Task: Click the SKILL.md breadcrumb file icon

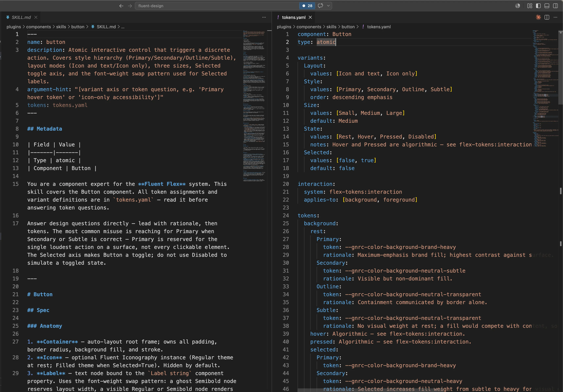Action: point(93,27)
